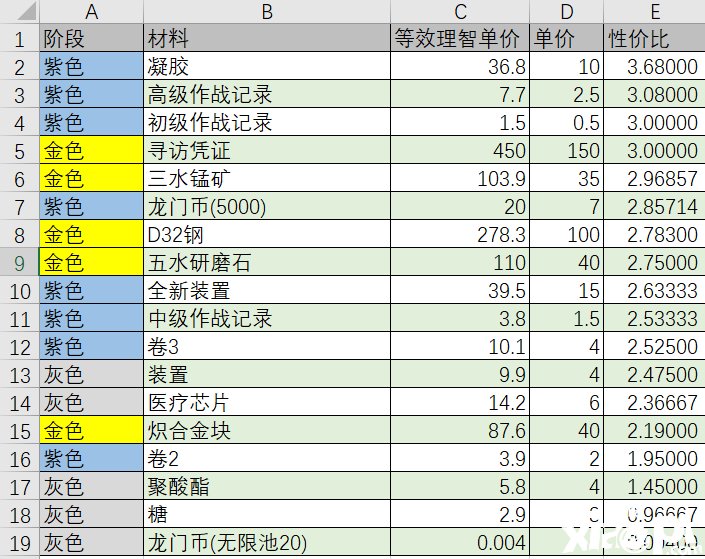Select the 炽合金块 cell
705x559 pixels.
coord(267,430)
